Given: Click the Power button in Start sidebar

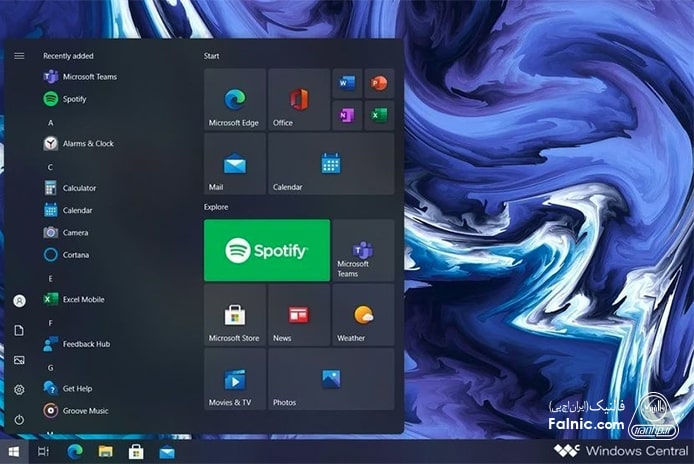Looking at the screenshot, I should pos(19,419).
